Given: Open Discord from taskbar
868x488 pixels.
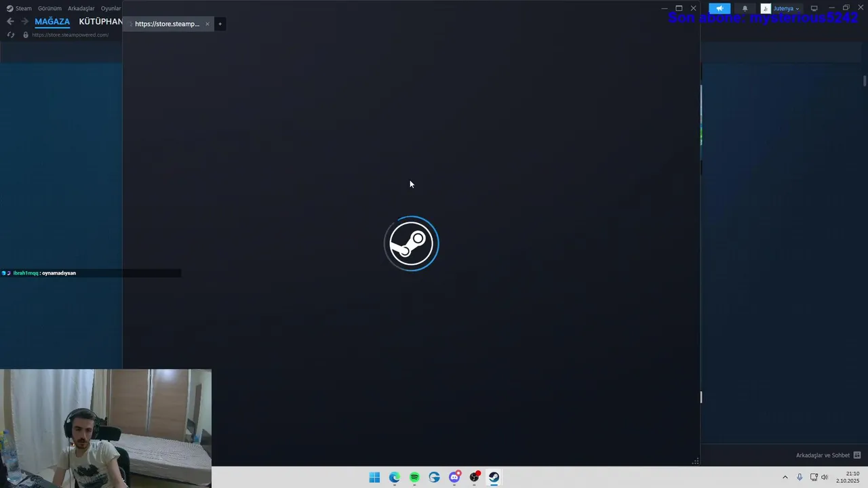Looking at the screenshot, I should point(454,477).
